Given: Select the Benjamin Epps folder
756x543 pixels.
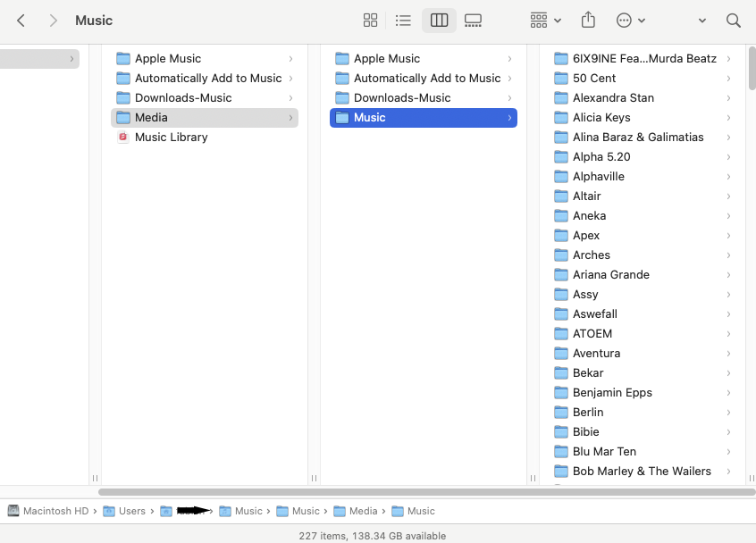Looking at the screenshot, I should tap(643, 393).
